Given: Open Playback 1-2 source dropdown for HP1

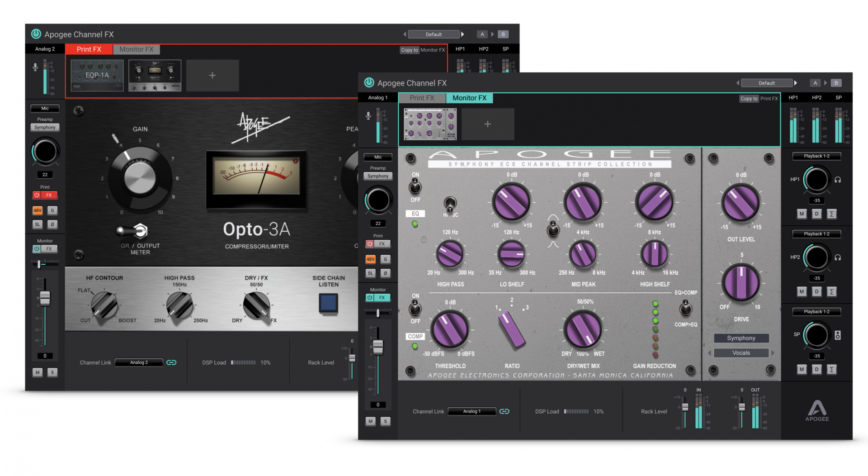Looking at the screenshot, I should click(816, 156).
